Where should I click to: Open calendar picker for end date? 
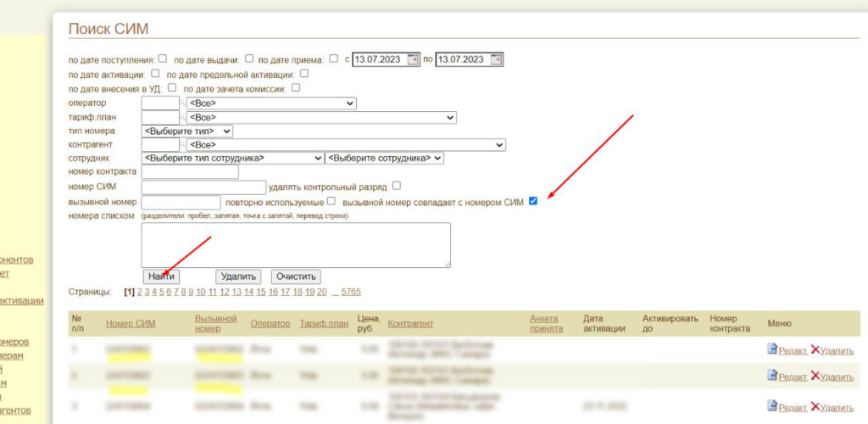(497, 59)
